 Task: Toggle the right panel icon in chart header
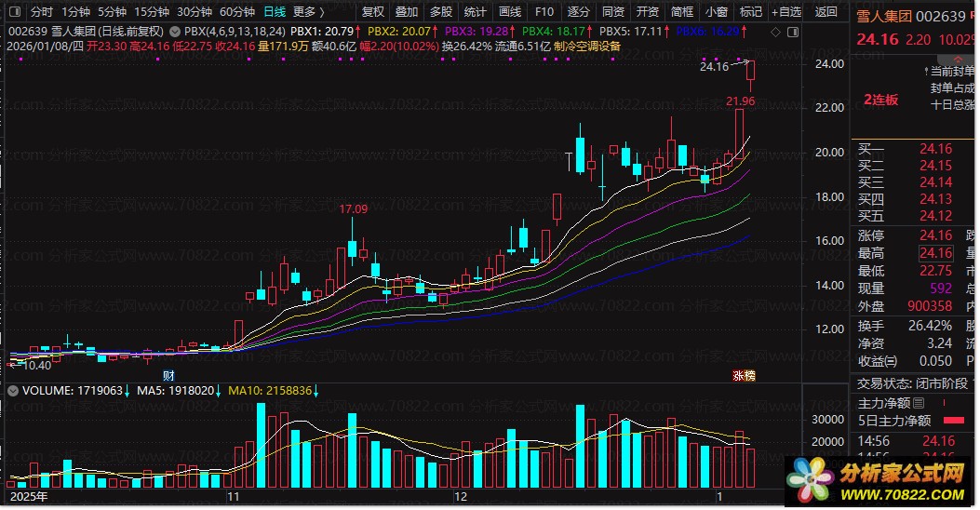tap(793, 32)
